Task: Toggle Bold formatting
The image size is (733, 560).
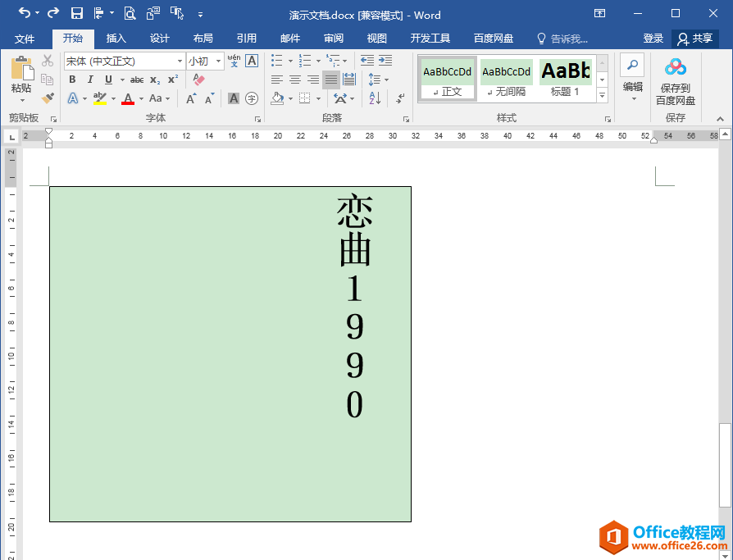Action: coord(72,80)
